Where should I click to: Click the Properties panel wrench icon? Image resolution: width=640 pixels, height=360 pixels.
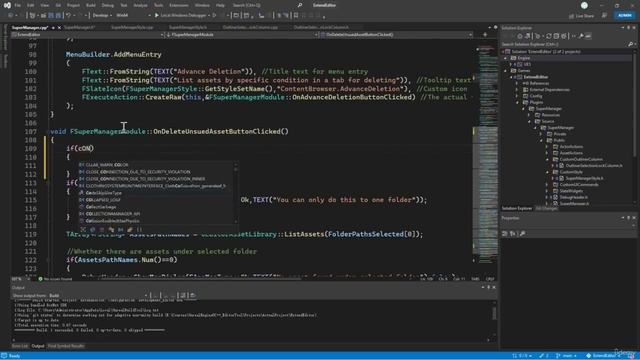point(522,233)
